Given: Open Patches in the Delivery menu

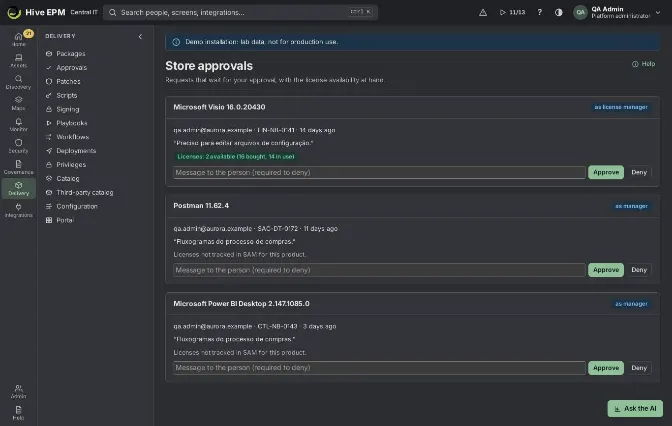Looking at the screenshot, I should pyautogui.click(x=68, y=81).
